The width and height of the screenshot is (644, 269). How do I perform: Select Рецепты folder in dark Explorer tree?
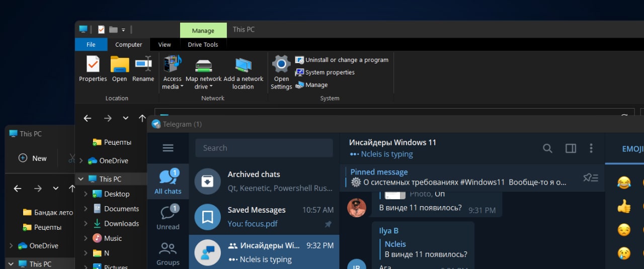(x=112, y=142)
